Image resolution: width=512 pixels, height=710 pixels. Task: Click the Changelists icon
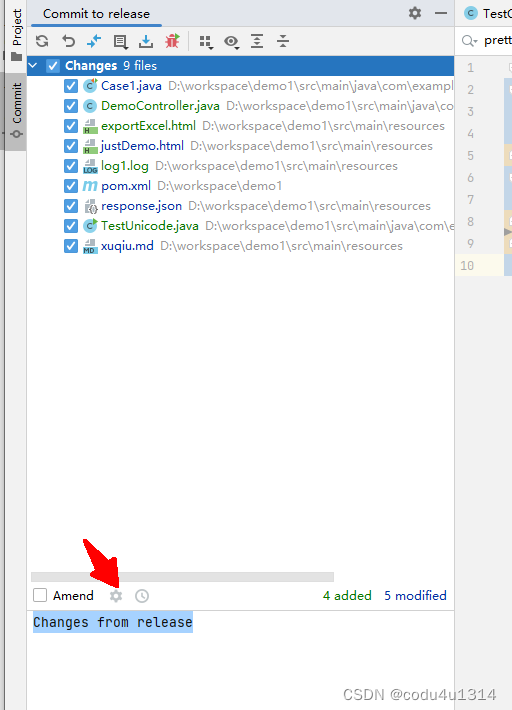(x=120, y=42)
